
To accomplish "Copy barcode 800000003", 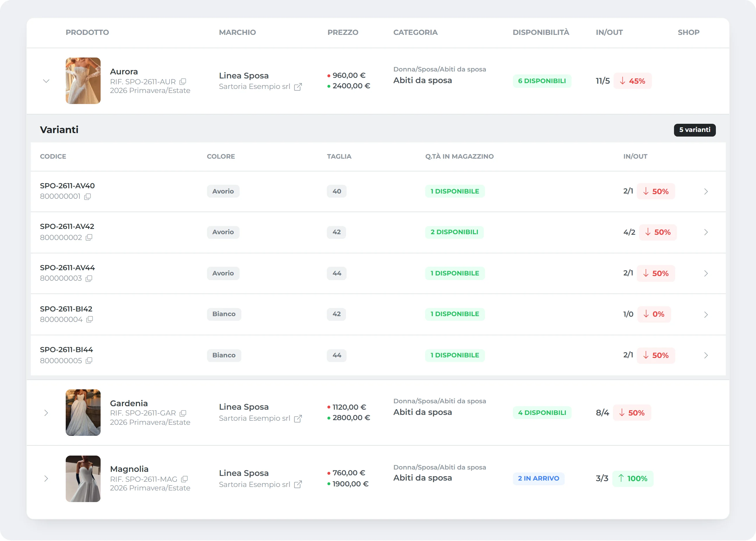I will pyautogui.click(x=89, y=279).
